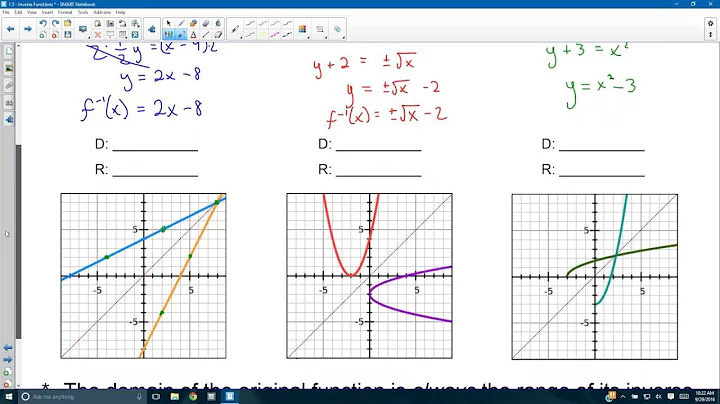Click the Redo icon
The image size is (720, 404).
[55, 23]
